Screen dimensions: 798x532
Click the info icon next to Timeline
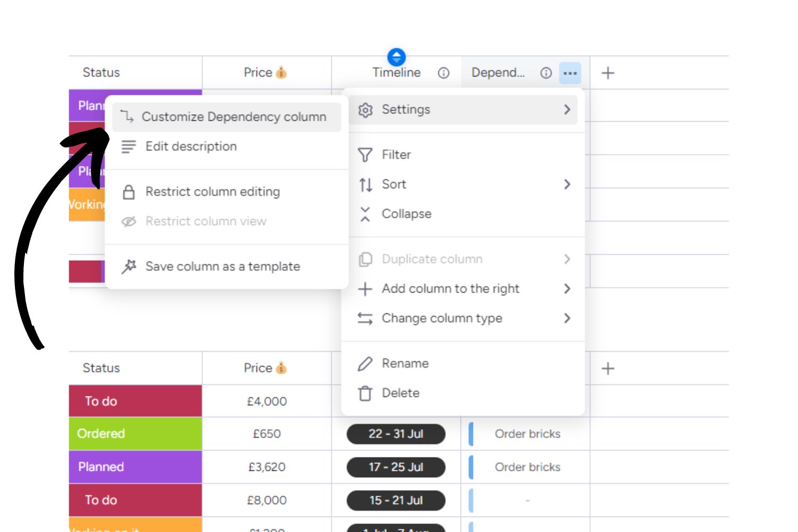pyautogui.click(x=443, y=74)
